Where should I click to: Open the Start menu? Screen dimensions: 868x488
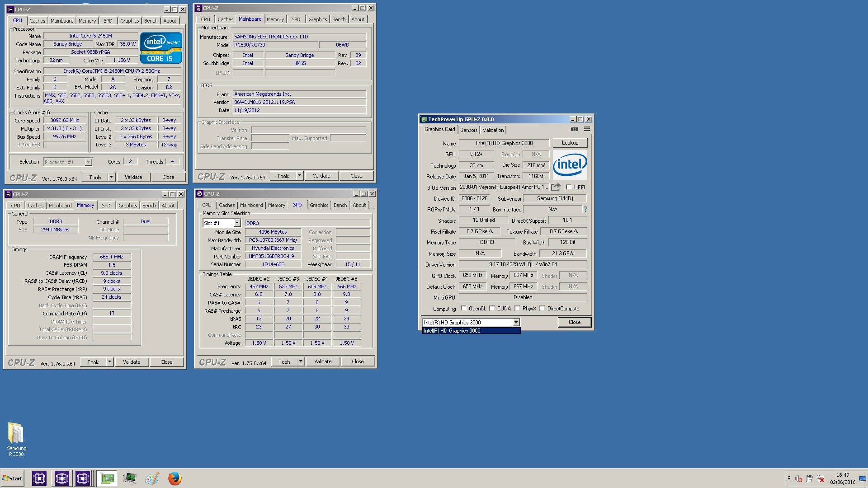click(x=13, y=479)
